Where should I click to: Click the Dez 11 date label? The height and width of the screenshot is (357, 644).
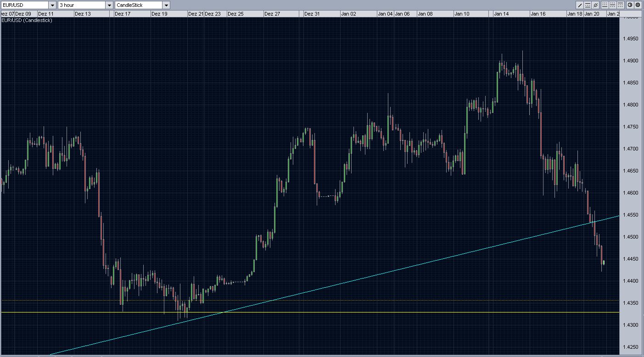point(45,14)
